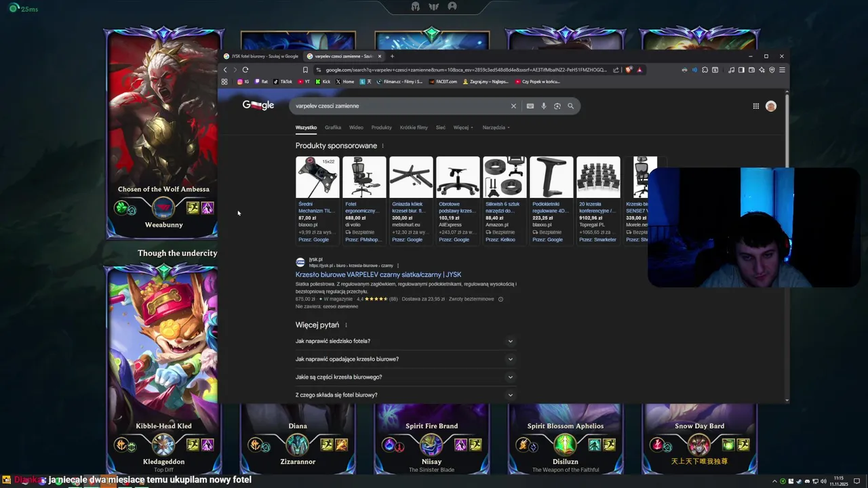This screenshot has height=488, width=868.
Task: Expand the Więcej dropdown
Action: [463, 127]
